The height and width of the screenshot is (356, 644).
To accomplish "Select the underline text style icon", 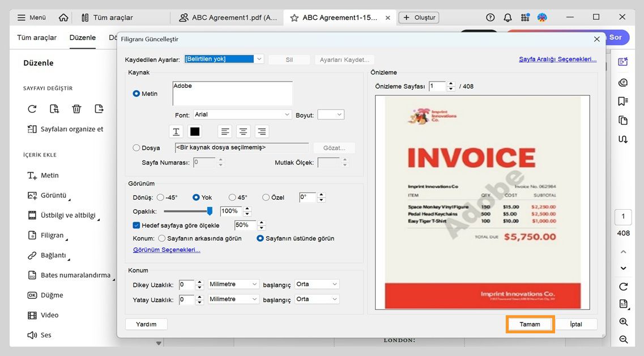I will pyautogui.click(x=176, y=131).
